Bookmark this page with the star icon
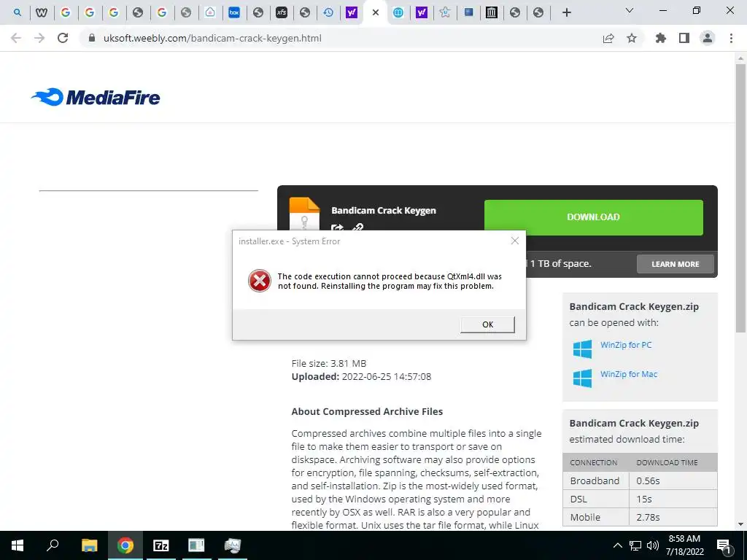The width and height of the screenshot is (747, 560). (x=632, y=38)
